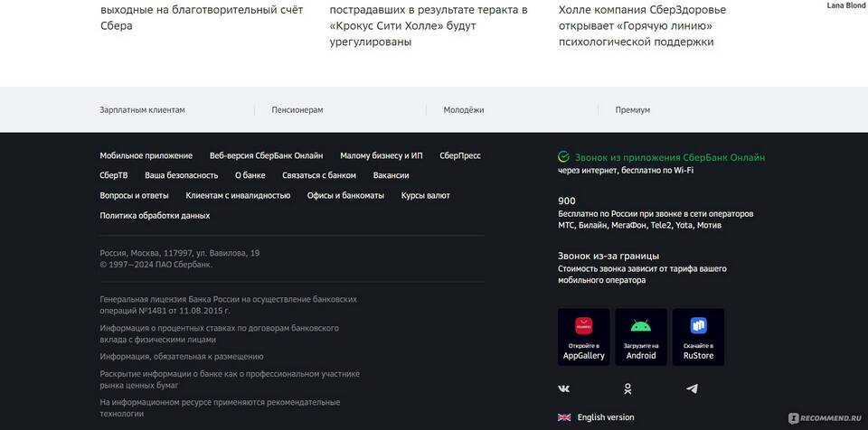Click Звонок из приложения СберБанк Онлайн link
Viewport: 868px width, 430px height.
[x=670, y=157]
